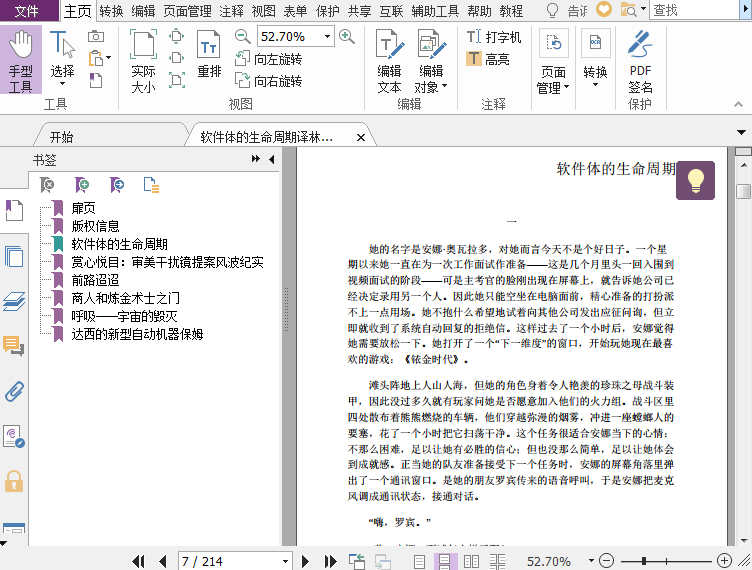The height and width of the screenshot is (570, 752).
Task: Activate the Select tool (选择)
Action: pyautogui.click(x=62, y=58)
